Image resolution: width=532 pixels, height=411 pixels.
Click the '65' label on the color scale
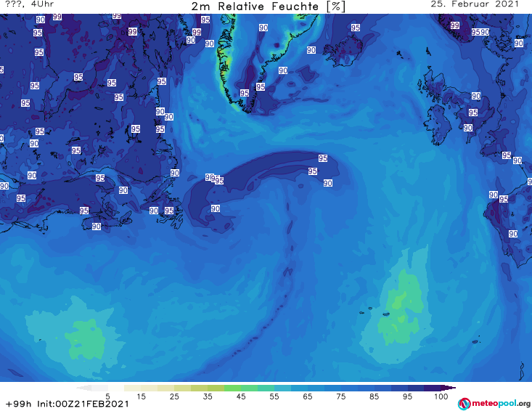pos(308,396)
